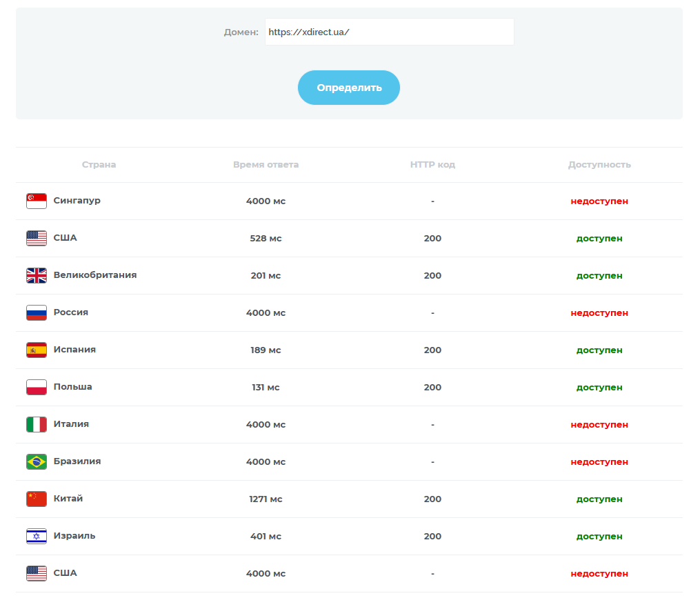The height and width of the screenshot is (598, 700).
Task: Click the Poland flag icon
Action: [37, 387]
